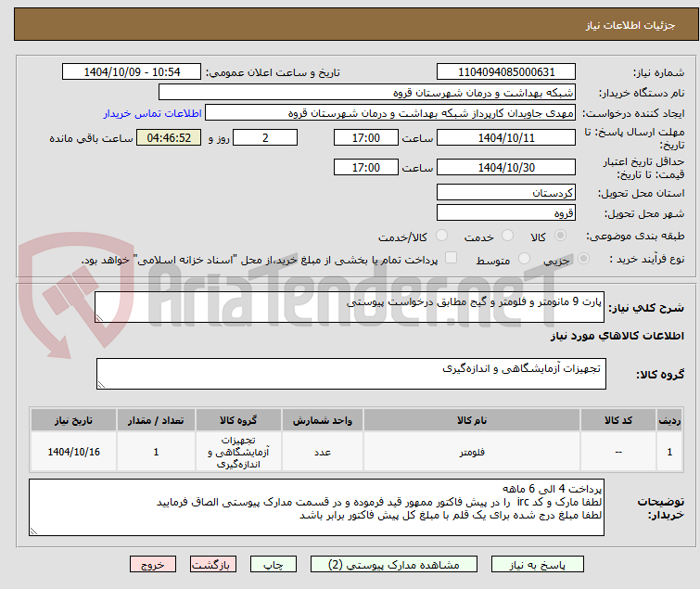Click the resize handle of گروه کالا box
Screen dimensions: 700x589
[101, 385]
